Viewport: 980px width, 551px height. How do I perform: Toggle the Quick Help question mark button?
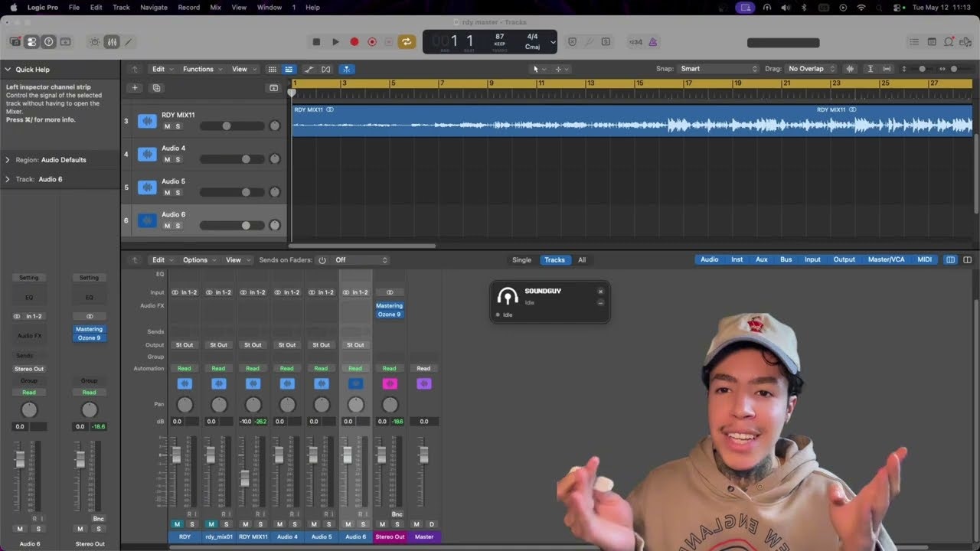click(x=48, y=42)
